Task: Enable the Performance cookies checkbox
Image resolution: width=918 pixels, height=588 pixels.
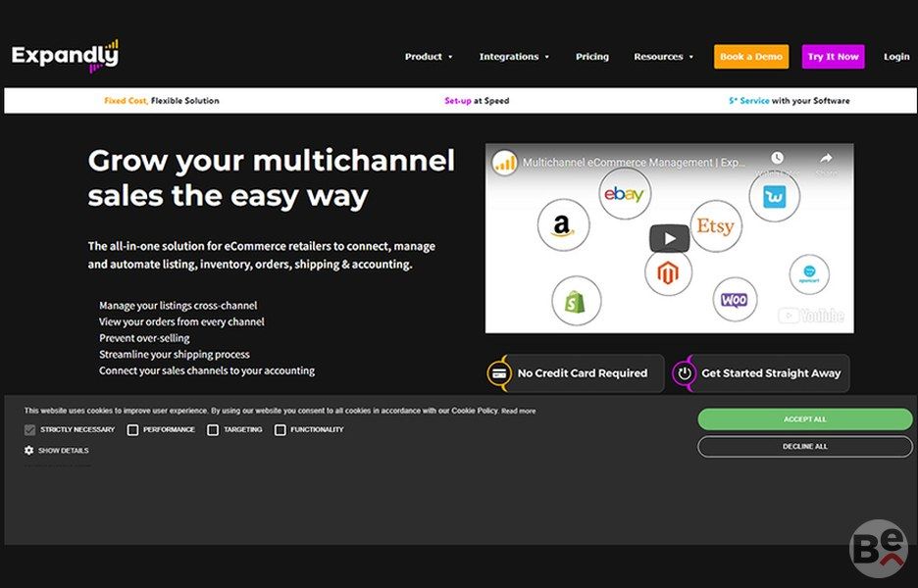Action: (x=132, y=430)
